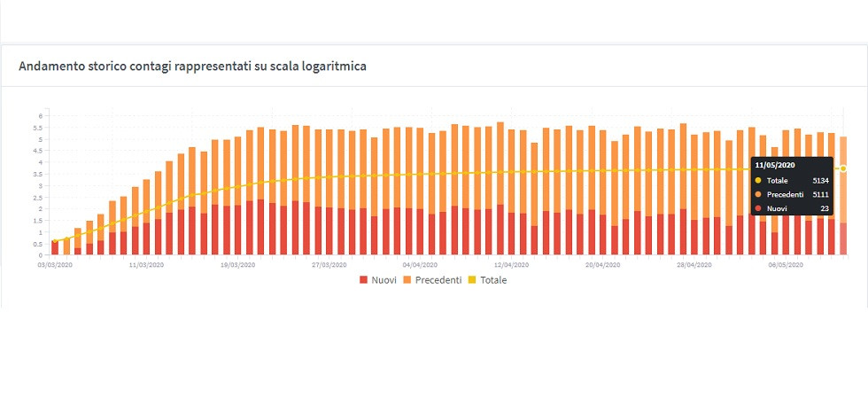Click the 11/03/2020 x-axis date label
Image resolution: width=868 pixels, height=399 pixels.
pyautogui.click(x=146, y=264)
